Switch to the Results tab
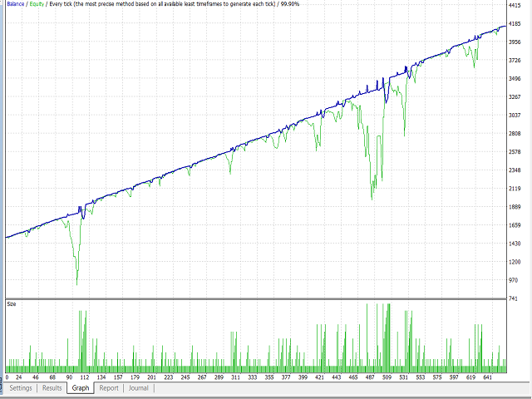532x399 pixels. 52,388
